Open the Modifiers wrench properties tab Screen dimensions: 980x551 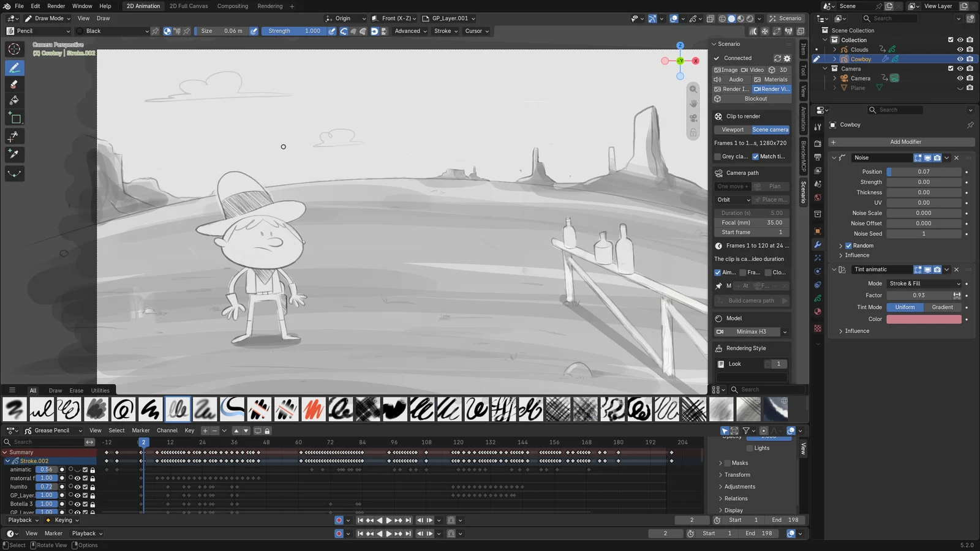pos(818,244)
